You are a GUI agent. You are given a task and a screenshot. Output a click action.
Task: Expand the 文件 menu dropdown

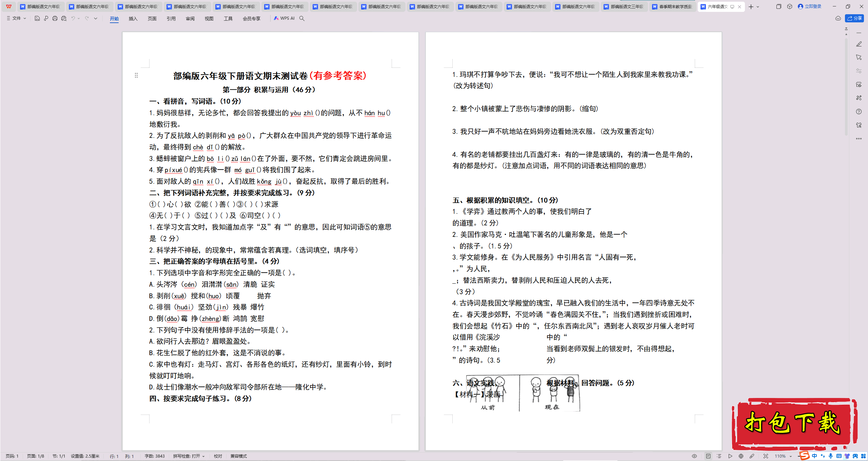tap(16, 18)
